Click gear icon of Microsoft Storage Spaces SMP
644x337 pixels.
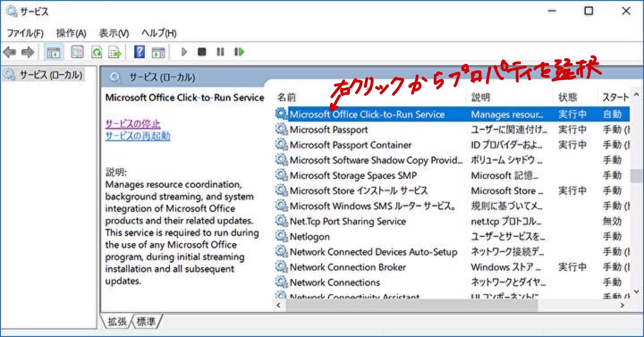pyautogui.click(x=281, y=175)
